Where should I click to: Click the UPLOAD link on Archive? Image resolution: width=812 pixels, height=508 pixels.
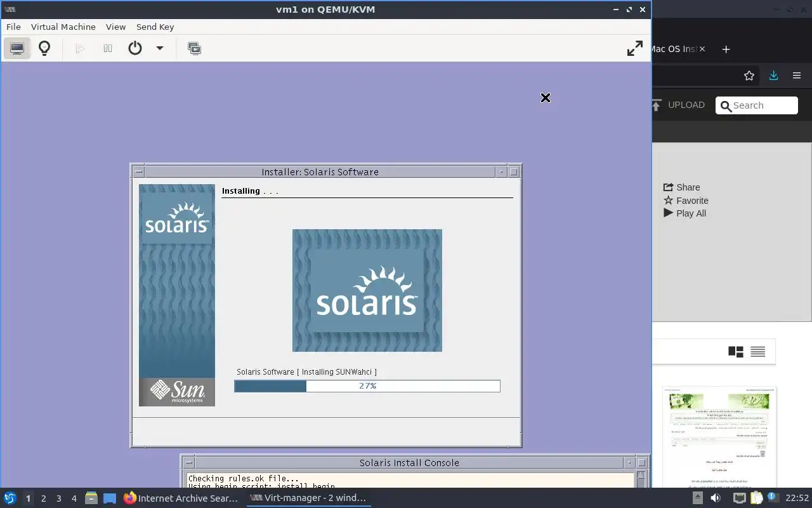point(678,105)
